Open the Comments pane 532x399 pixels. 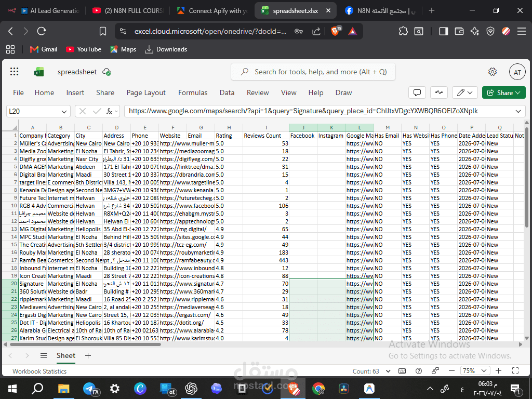point(417,92)
